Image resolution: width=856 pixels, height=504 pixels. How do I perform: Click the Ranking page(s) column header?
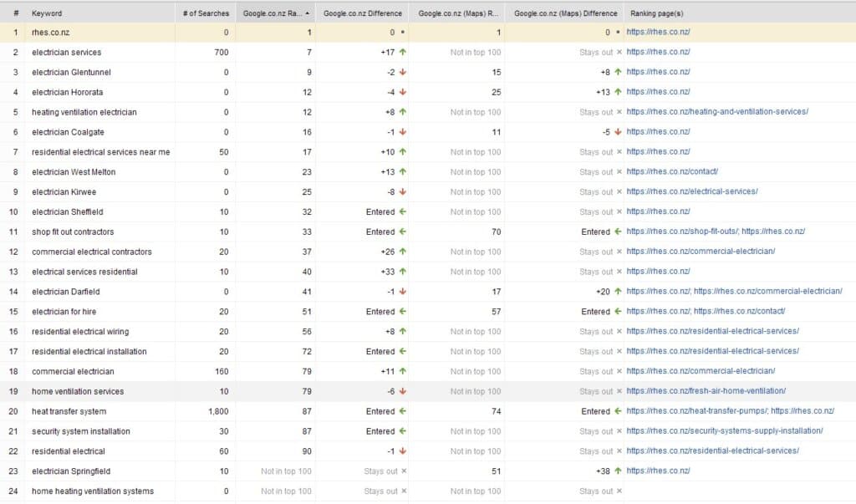coord(657,13)
